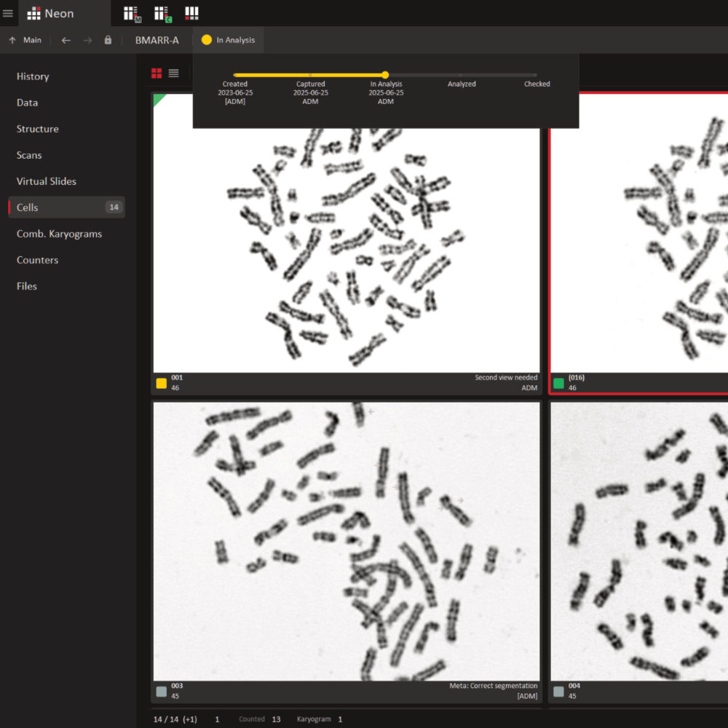Image resolution: width=728 pixels, height=728 pixels.
Task: Click green status swatch of cell (016)
Action: click(x=558, y=383)
